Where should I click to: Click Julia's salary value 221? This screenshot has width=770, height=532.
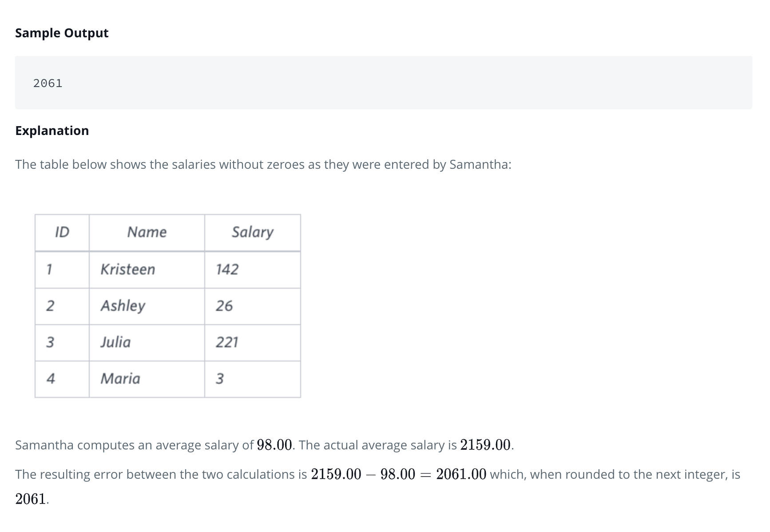(227, 342)
